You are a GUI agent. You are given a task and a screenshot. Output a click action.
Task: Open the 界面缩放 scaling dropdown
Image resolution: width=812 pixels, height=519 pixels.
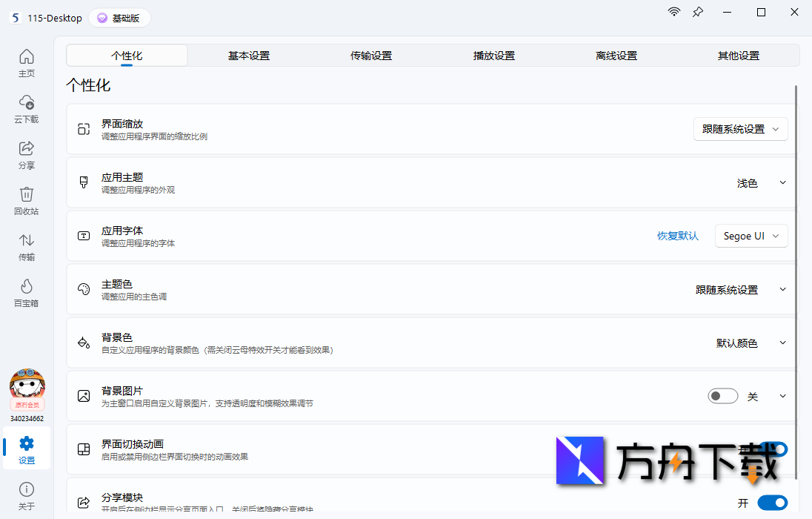[740, 128]
